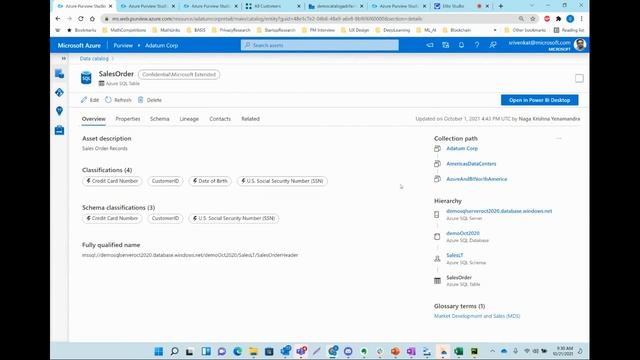
Task: Go to browser home page
Action: pyautogui.click(x=92, y=19)
